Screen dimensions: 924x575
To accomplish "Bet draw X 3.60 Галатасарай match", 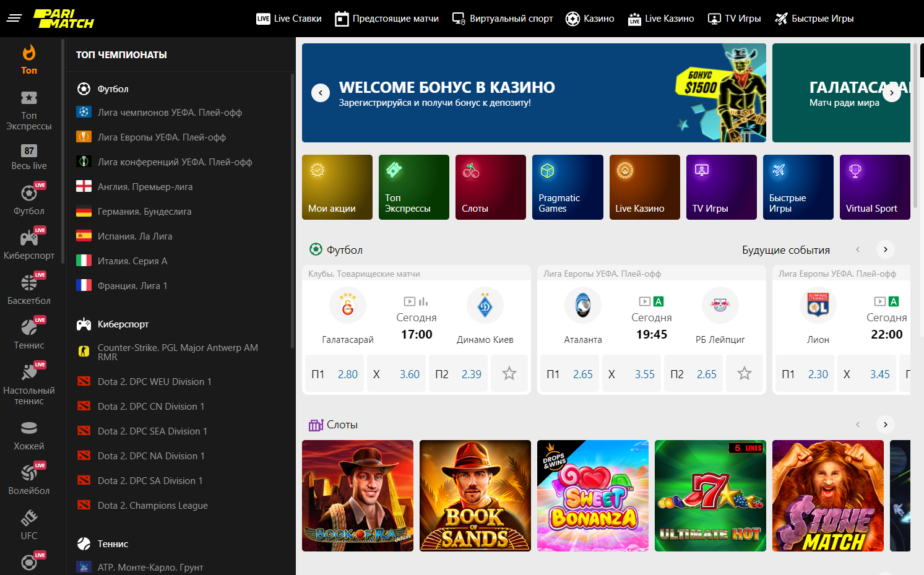I will point(397,373).
